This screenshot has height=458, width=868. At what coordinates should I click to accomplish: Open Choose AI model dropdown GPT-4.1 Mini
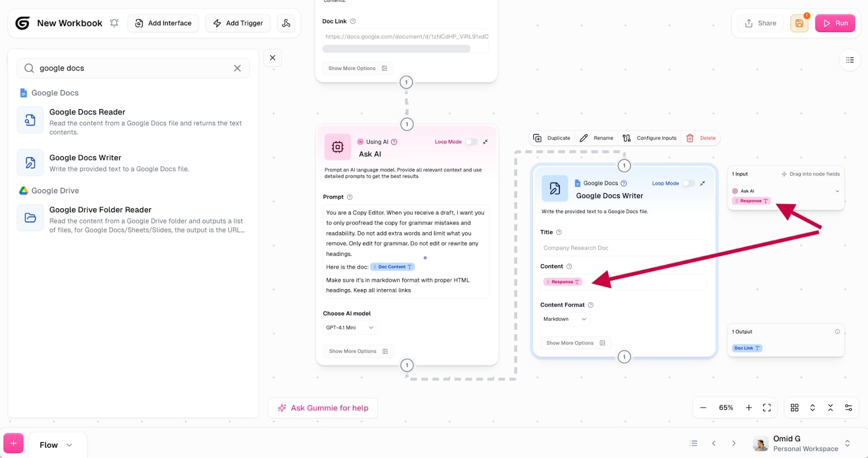click(x=350, y=328)
